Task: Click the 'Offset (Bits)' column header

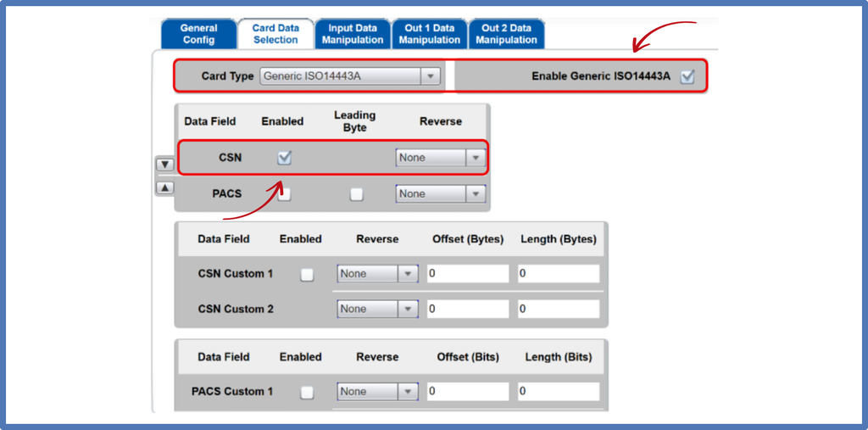Action: pyautogui.click(x=468, y=357)
